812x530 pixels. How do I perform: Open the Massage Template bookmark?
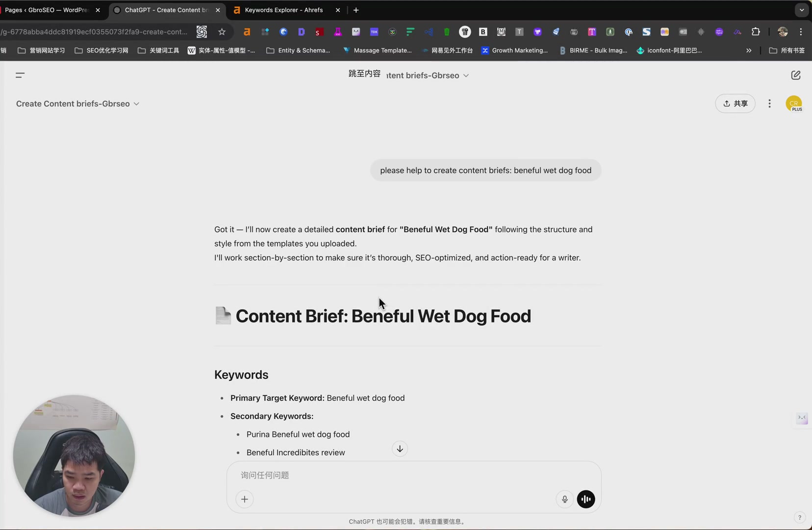point(377,50)
